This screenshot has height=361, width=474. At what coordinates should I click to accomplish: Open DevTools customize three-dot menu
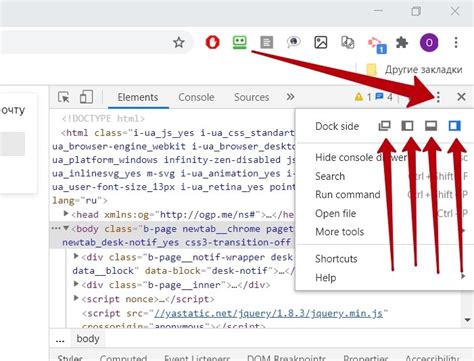pos(438,97)
